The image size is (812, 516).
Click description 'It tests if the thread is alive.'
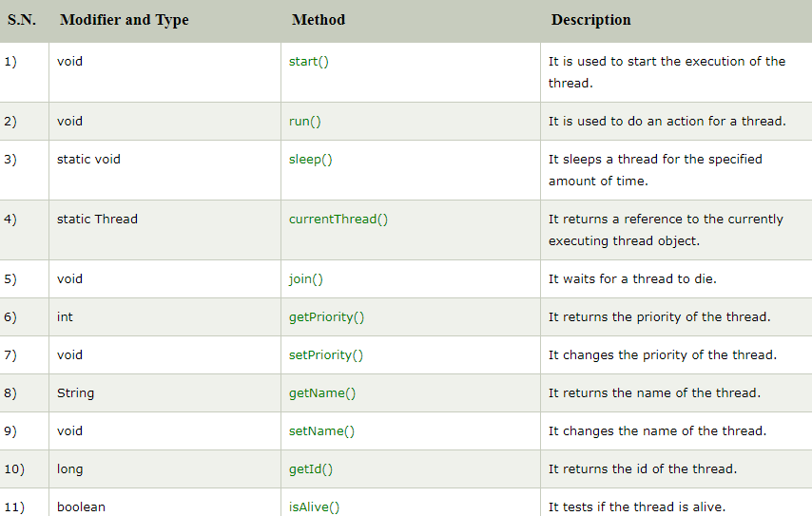tap(637, 507)
